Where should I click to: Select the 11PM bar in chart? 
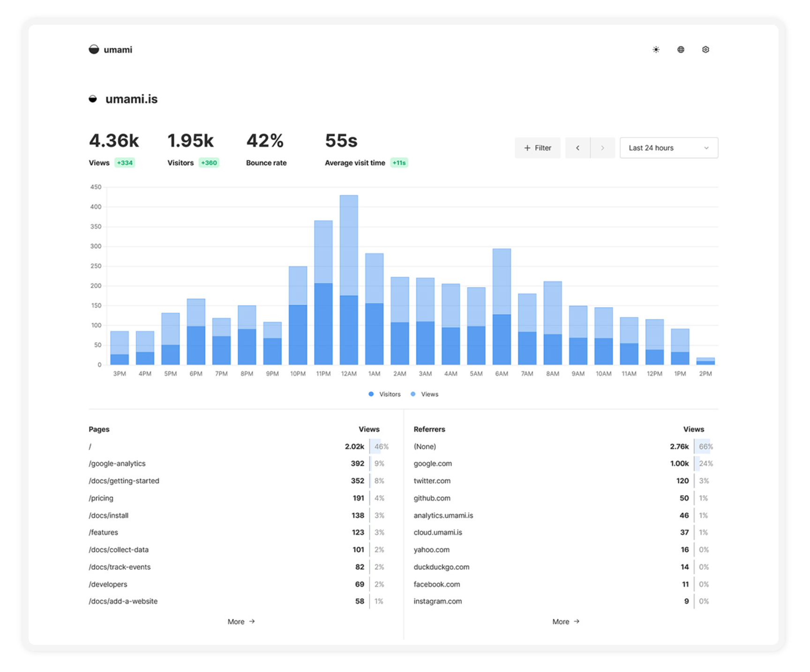click(x=323, y=292)
